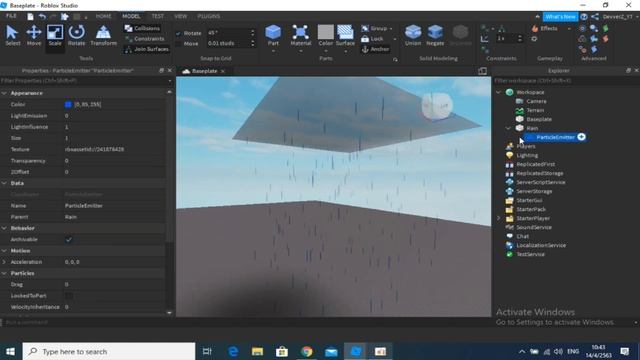
Task: Select Lighting in the Explorer
Action: click(x=527, y=156)
